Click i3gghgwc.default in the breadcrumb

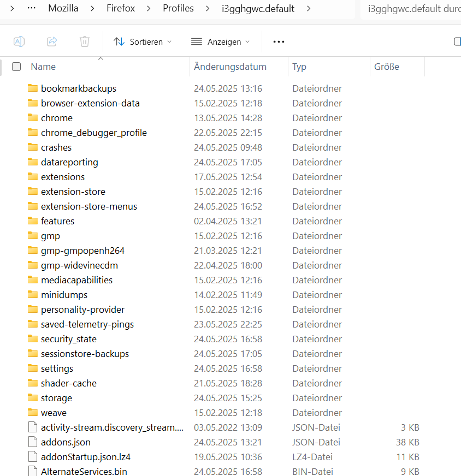[x=258, y=9]
